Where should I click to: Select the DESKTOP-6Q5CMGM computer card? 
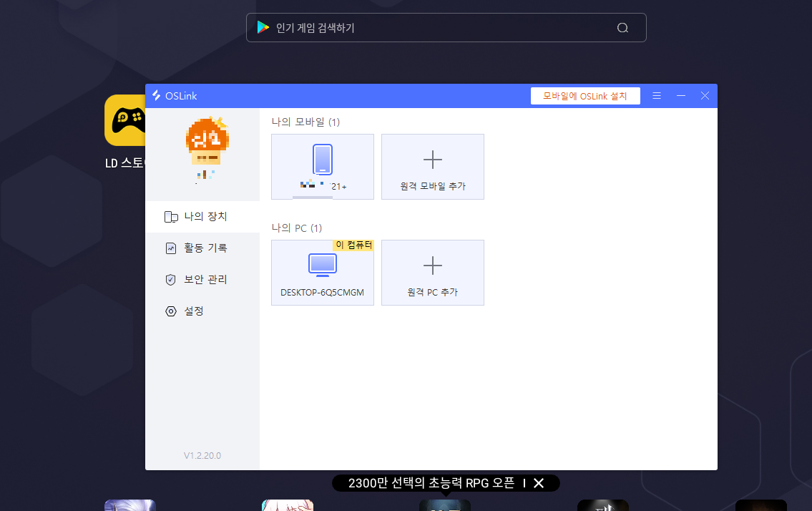tap(322, 272)
